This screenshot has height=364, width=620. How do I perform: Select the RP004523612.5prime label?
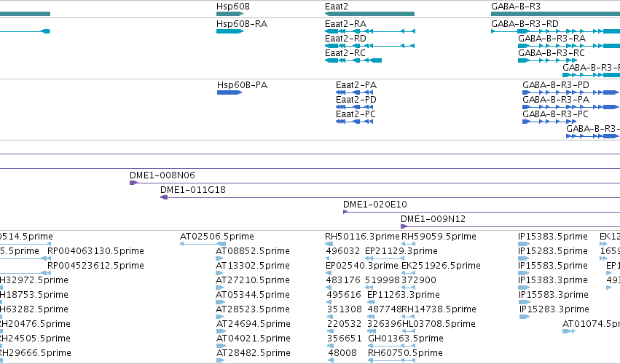click(95, 266)
